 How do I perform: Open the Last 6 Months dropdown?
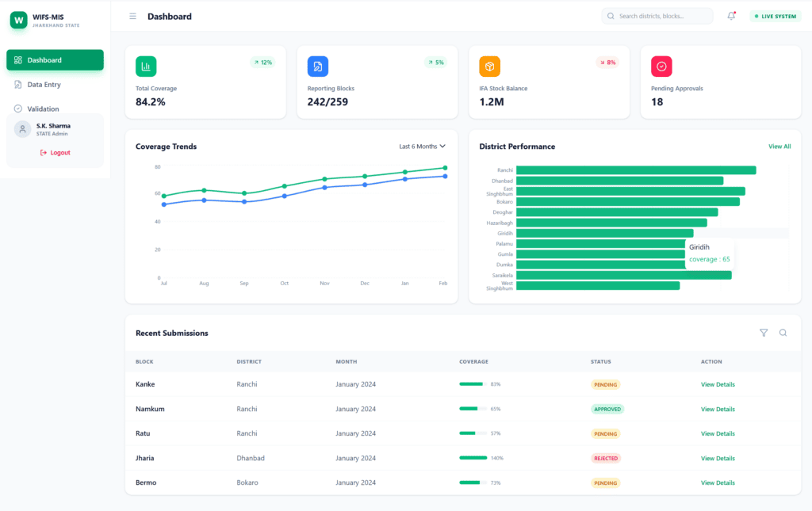click(421, 147)
